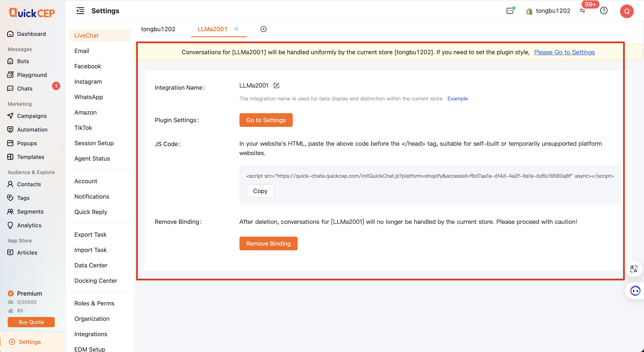This screenshot has width=644, height=352.
Task: Open Data Center
Action: [91, 265]
